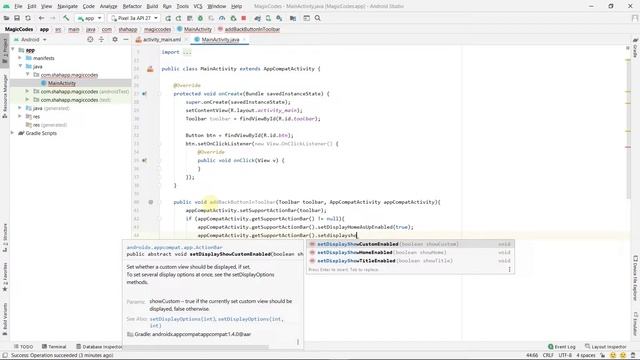Viewport: 640px width, 360px height.
Task: Click the CRLF line separator indicator
Action: pos(548,356)
